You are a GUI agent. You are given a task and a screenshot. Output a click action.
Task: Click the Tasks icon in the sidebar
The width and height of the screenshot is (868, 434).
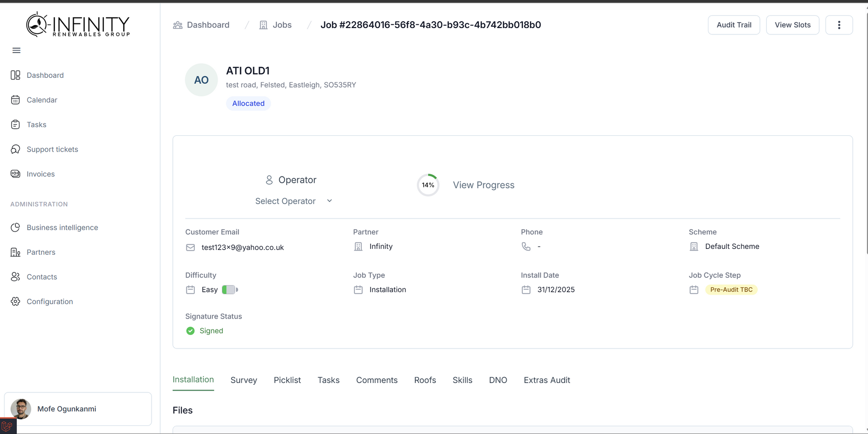(x=15, y=124)
